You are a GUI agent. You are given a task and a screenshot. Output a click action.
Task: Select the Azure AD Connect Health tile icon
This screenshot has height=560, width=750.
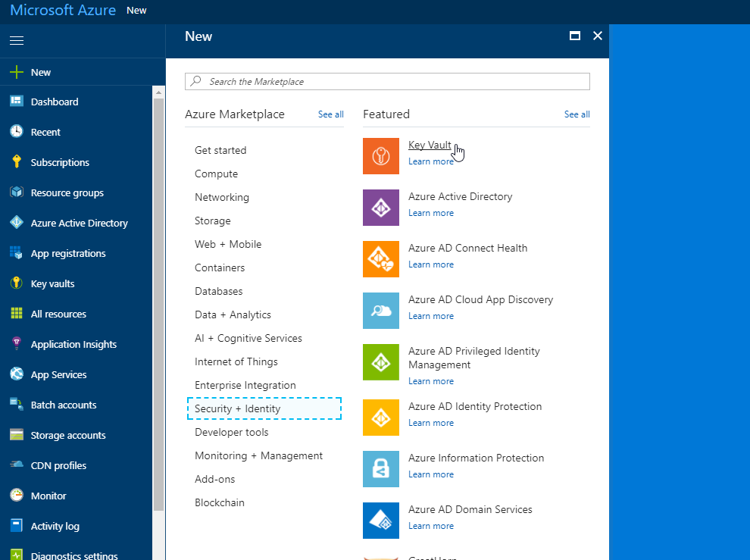click(x=380, y=258)
